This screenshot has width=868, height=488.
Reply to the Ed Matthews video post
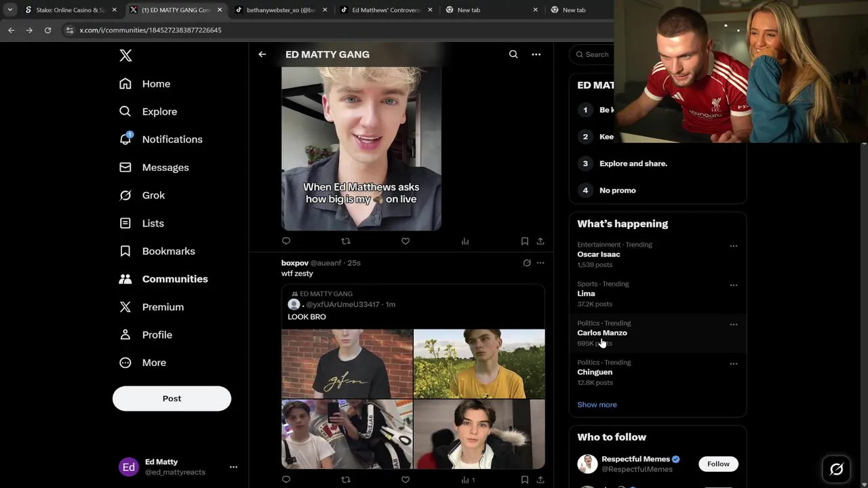(x=286, y=241)
